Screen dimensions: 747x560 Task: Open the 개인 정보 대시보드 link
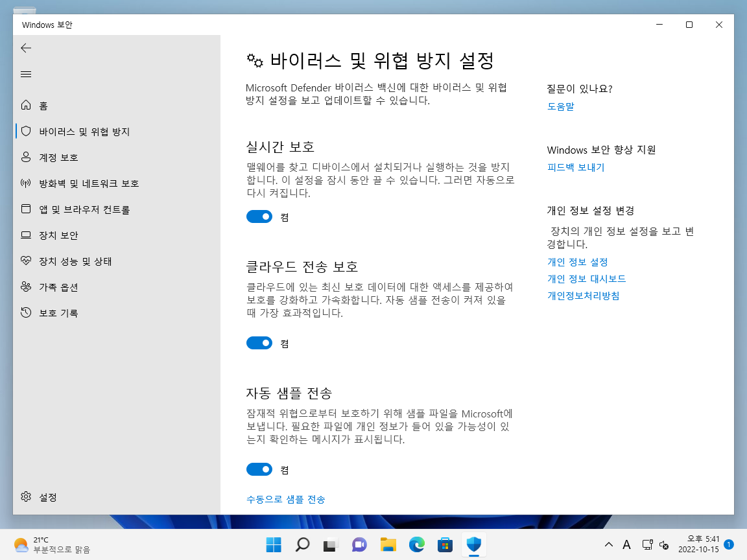(586, 279)
